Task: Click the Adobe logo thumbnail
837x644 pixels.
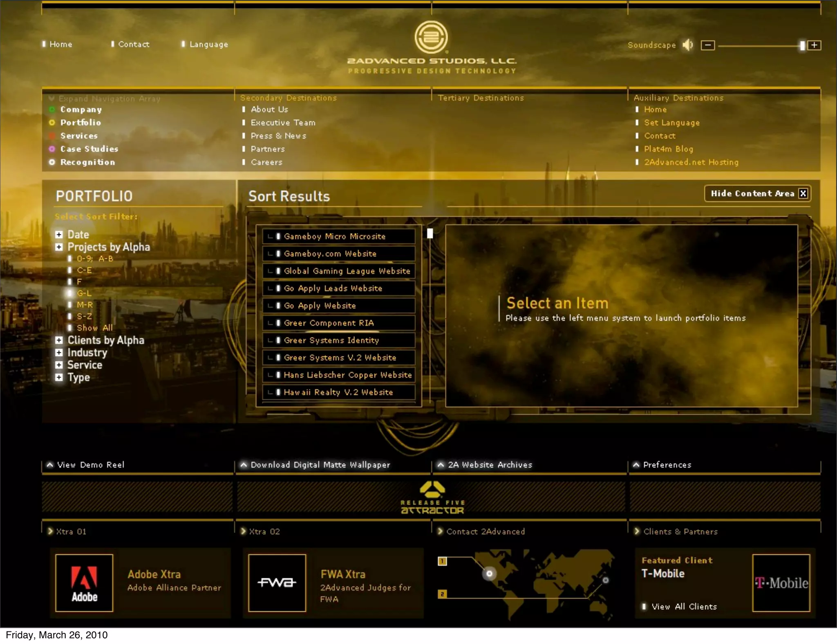Action: tap(84, 583)
